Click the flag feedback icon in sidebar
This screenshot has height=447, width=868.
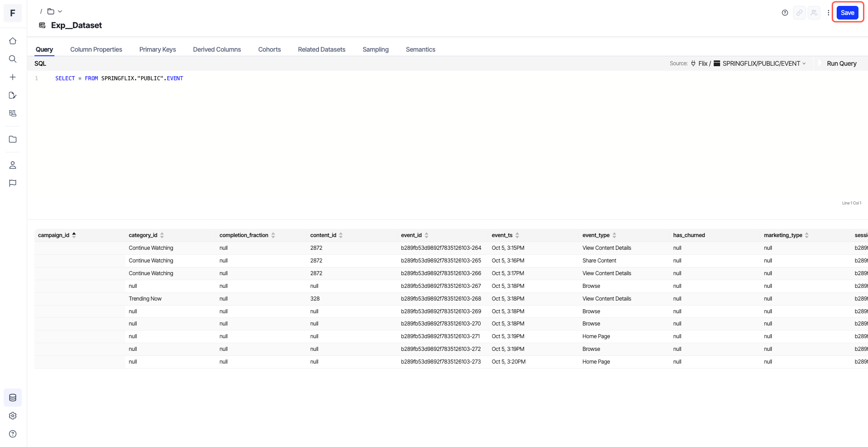click(x=12, y=183)
